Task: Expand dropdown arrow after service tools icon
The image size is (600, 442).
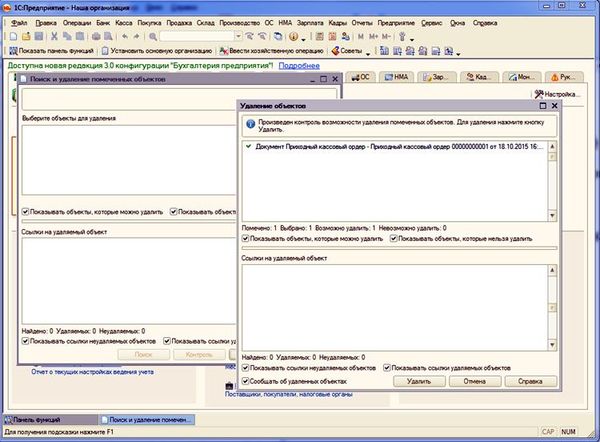Action: pyautogui.click(x=412, y=39)
